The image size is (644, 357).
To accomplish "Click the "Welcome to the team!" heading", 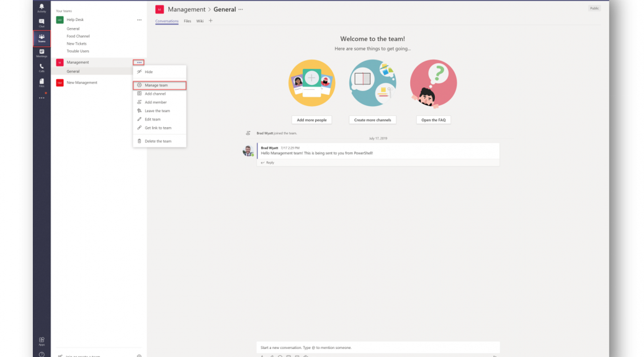I will click(372, 39).
